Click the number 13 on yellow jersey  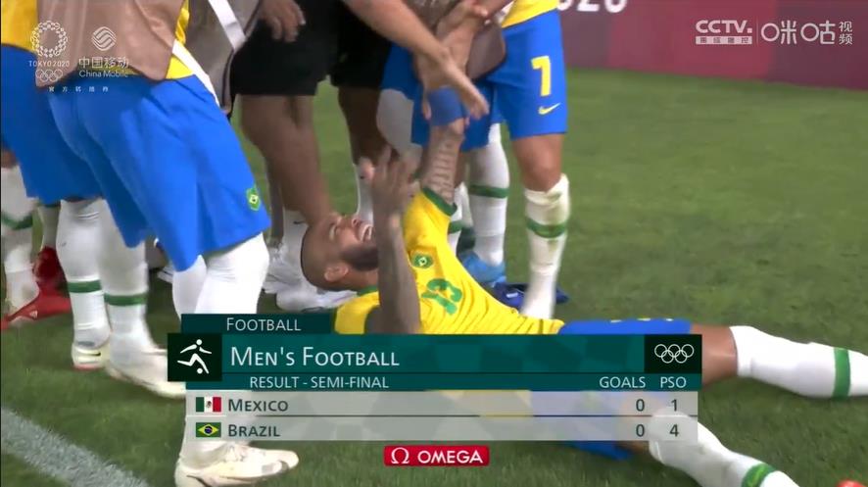pyautogui.click(x=442, y=296)
